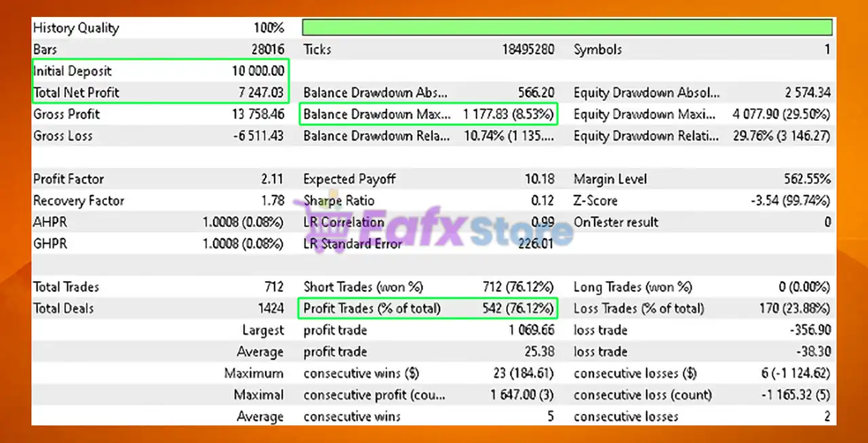Viewport: 868px width, 443px height.
Task: Click the Total Net Profit label
Action: 76,93
